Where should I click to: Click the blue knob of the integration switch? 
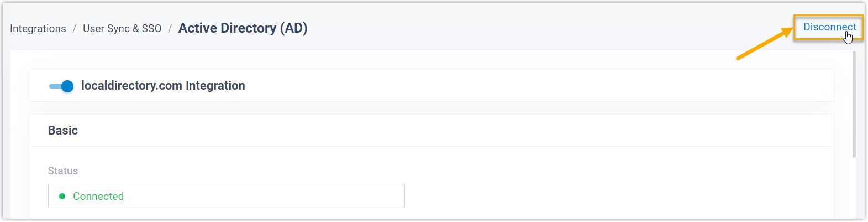(67, 86)
